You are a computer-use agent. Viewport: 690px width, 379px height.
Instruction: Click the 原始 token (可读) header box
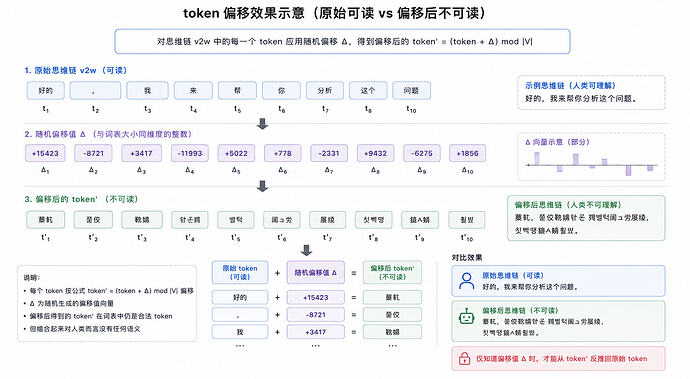point(240,272)
